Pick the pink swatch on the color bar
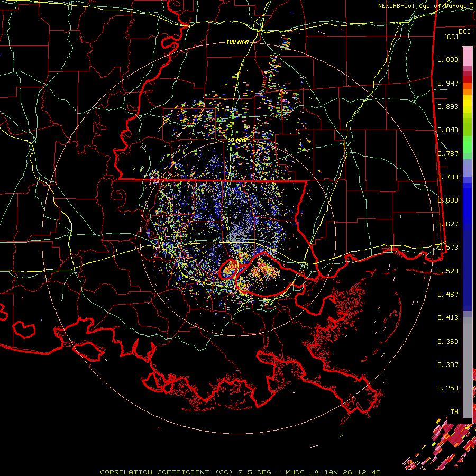The width and height of the screenshot is (476, 476). pos(467,57)
